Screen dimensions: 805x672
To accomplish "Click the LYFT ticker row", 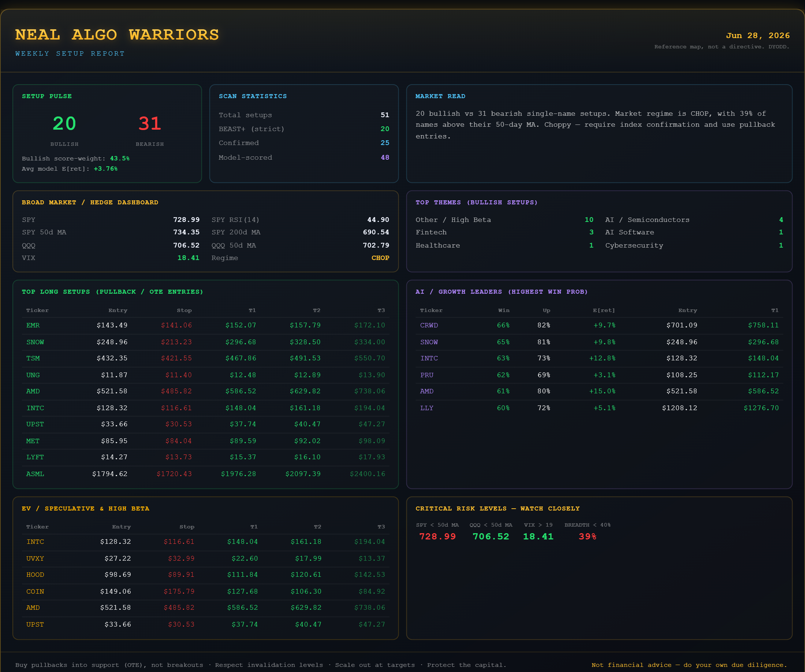I will [x=205, y=457].
